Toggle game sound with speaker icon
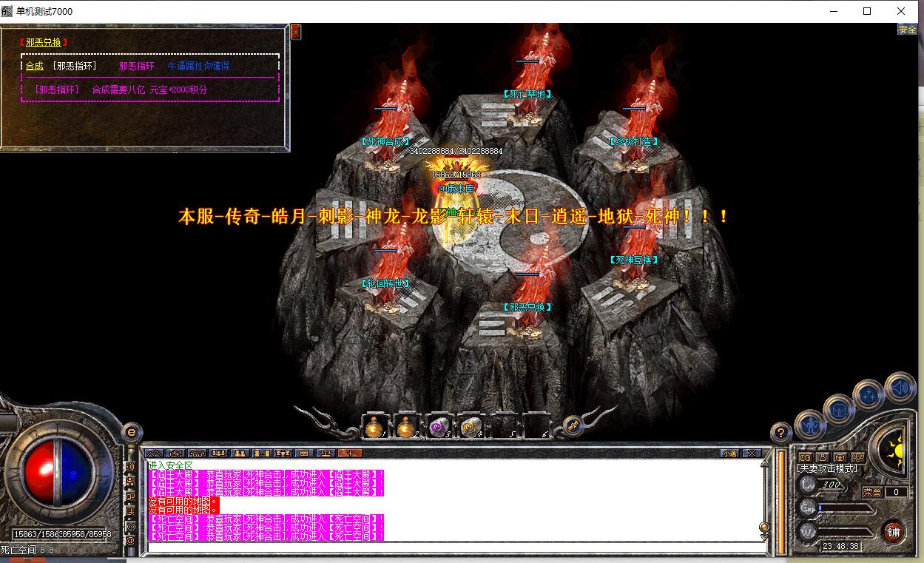The image size is (924, 563). 900,388
